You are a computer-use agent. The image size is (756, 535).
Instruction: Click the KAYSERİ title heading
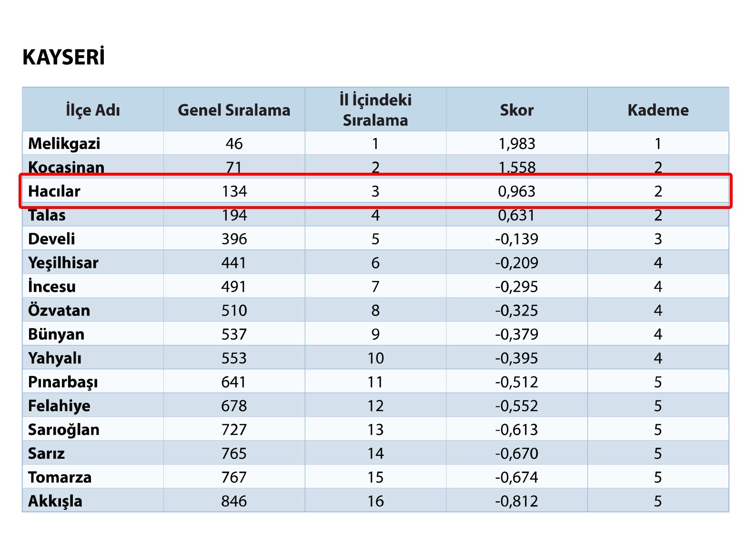click(63, 57)
